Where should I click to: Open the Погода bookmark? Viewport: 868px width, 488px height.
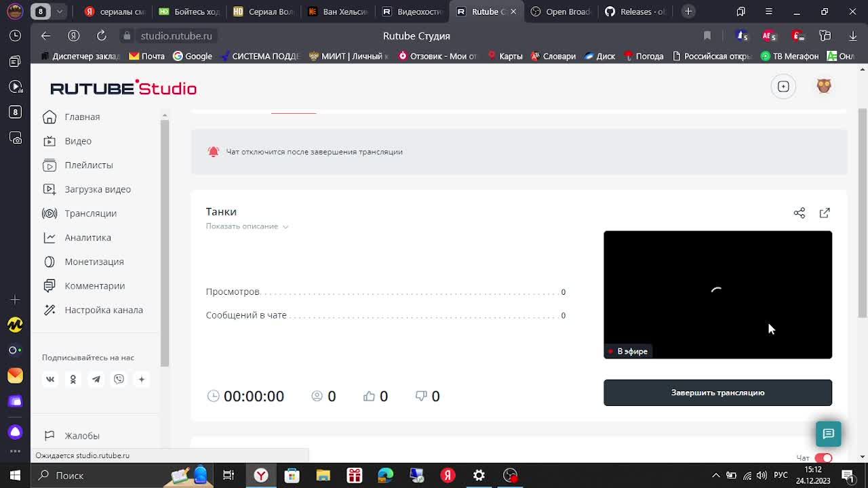[x=644, y=56]
